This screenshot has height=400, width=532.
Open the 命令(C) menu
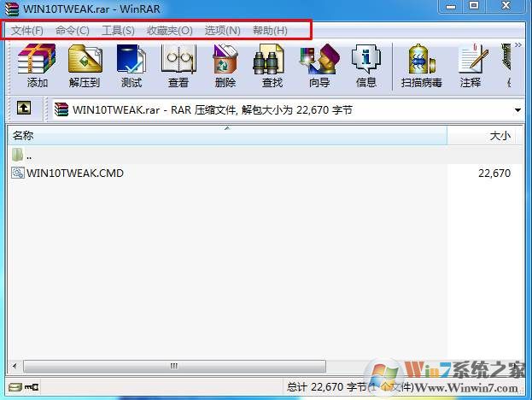click(x=73, y=31)
